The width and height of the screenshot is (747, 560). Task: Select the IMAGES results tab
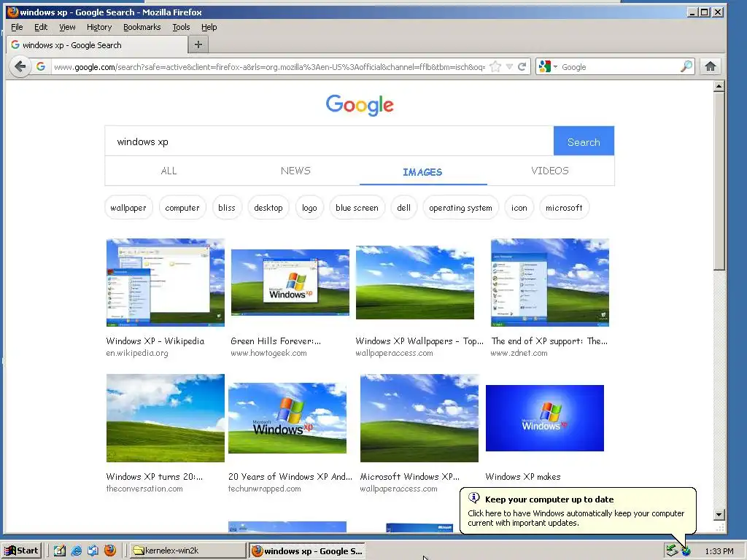point(422,172)
